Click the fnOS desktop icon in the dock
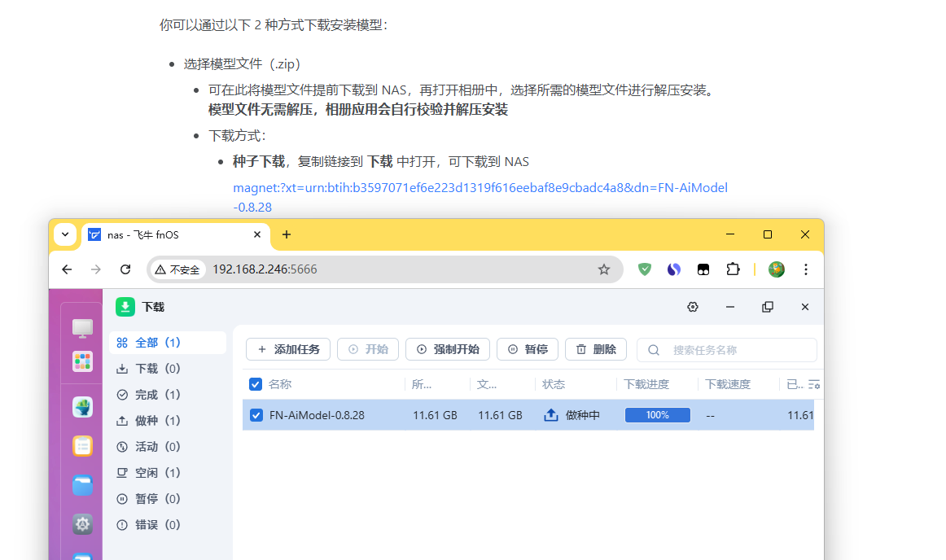The image size is (946, 560). pos(82,328)
